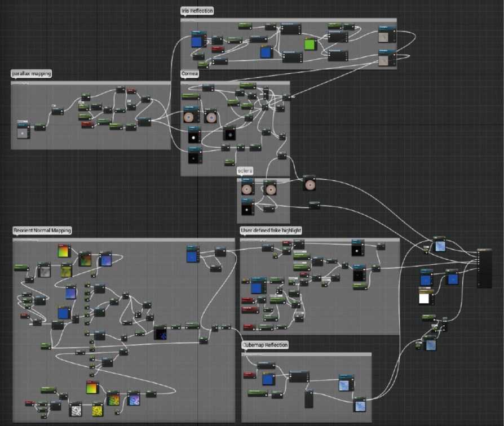504x426 pixels.
Task: Select the green texture node in Iris Reflection
Action: [x=310, y=44]
